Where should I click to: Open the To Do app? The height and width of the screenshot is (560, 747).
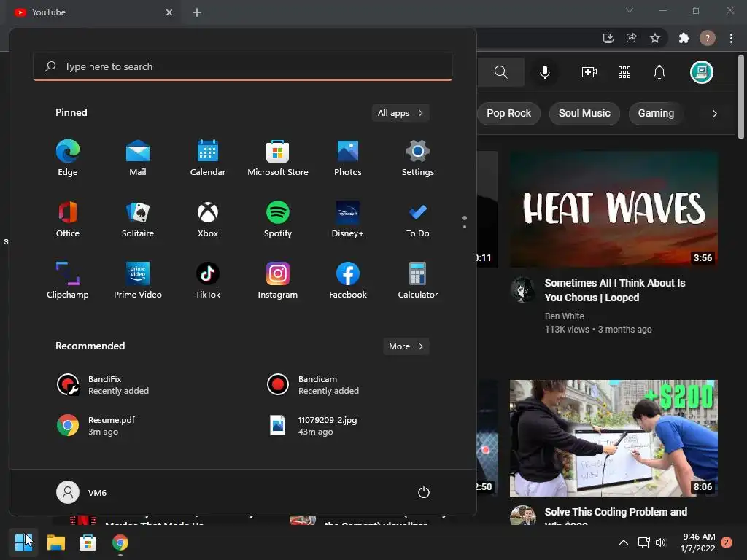tap(418, 219)
